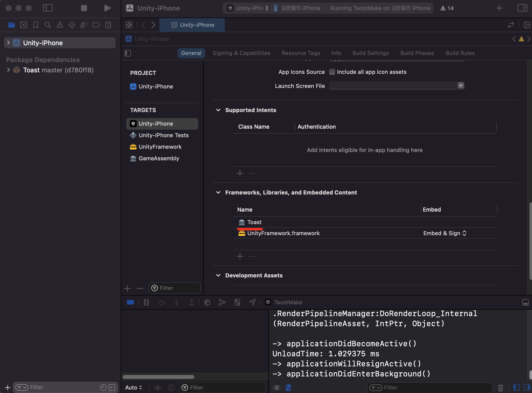Switch to the Build Settings tab

371,53
